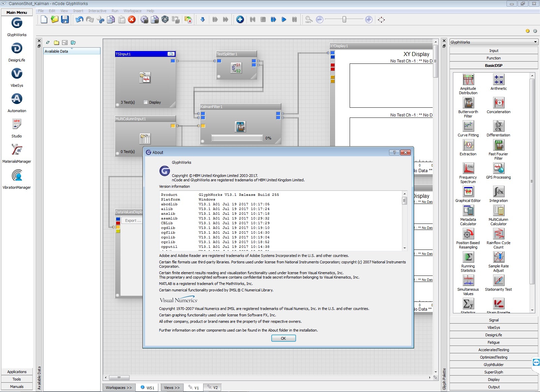This screenshot has height=392, width=540.
Task: Pick the Sample Rate Adjust glyph
Action: point(498,257)
